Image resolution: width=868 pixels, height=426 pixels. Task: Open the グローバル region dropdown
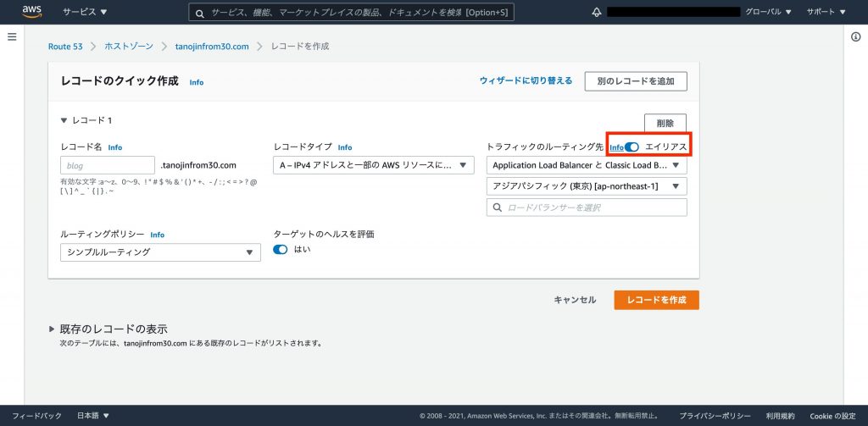(x=768, y=12)
